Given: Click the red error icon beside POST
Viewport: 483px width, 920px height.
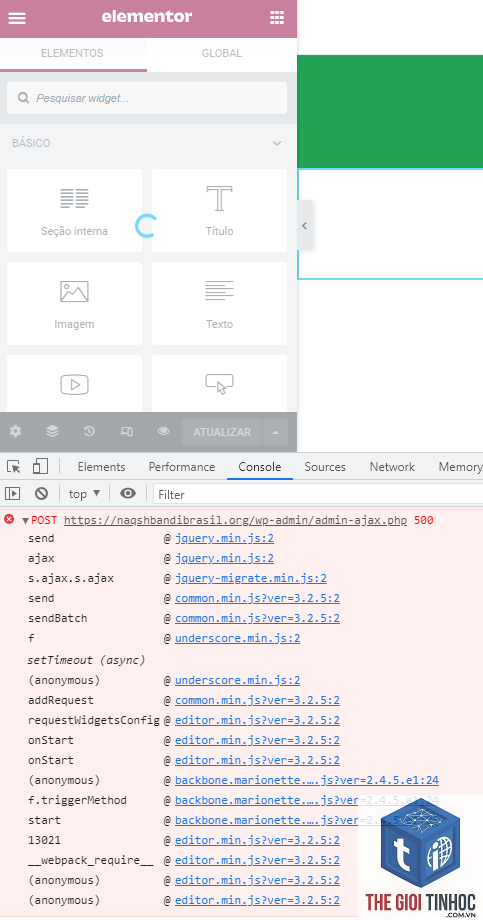Looking at the screenshot, I should click(x=9, y=519).
